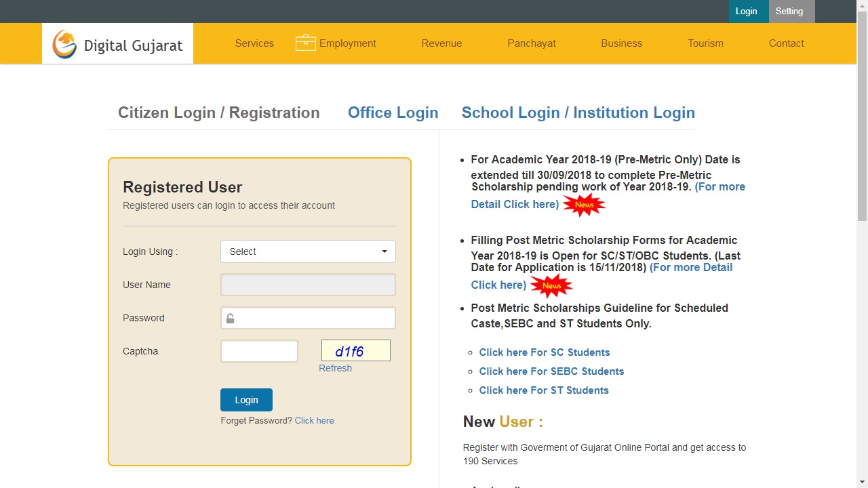Click the Digital Gujarat logo

[x=117, y=44]
